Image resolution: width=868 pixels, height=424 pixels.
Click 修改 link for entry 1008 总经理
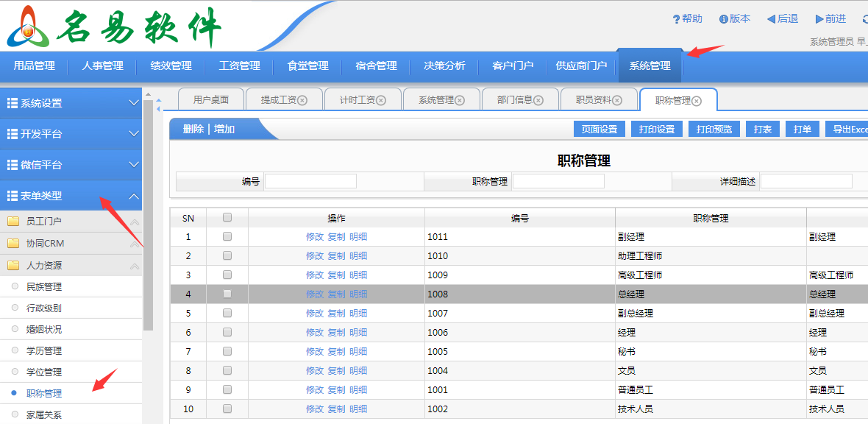pos(315,294)
